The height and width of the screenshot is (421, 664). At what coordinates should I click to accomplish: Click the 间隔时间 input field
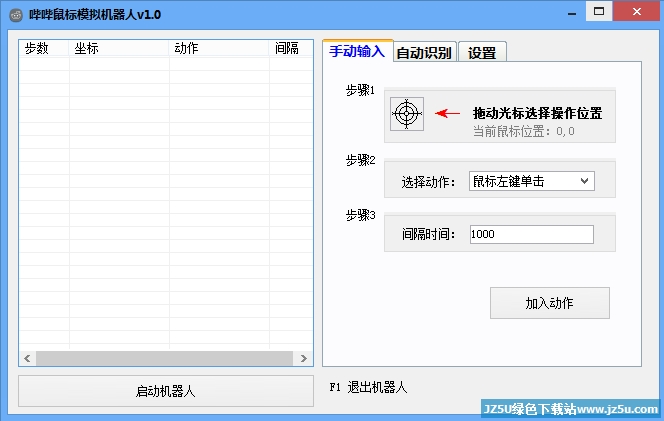point(531,234)
